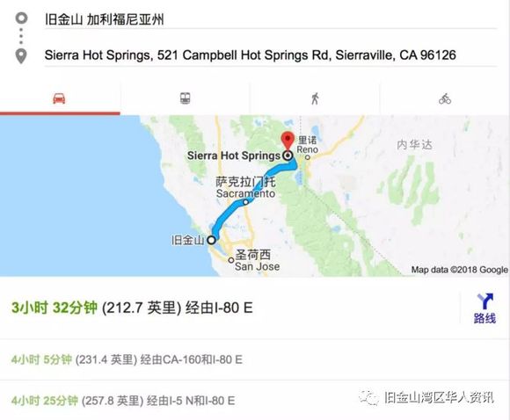510x420 pixels.
Task: Select the 4小时 25分钟 I-5 N route
Action: (x=123, y=401)
